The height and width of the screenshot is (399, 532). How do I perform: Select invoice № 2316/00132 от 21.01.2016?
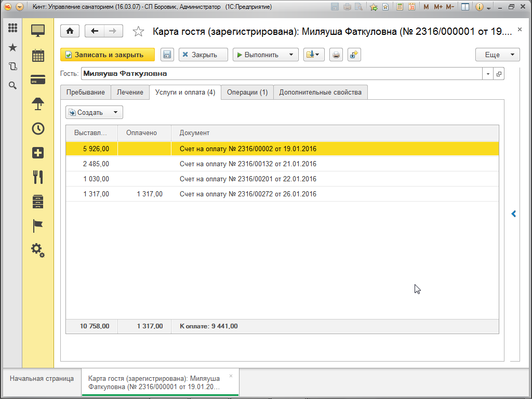click(x=282, y=164)
